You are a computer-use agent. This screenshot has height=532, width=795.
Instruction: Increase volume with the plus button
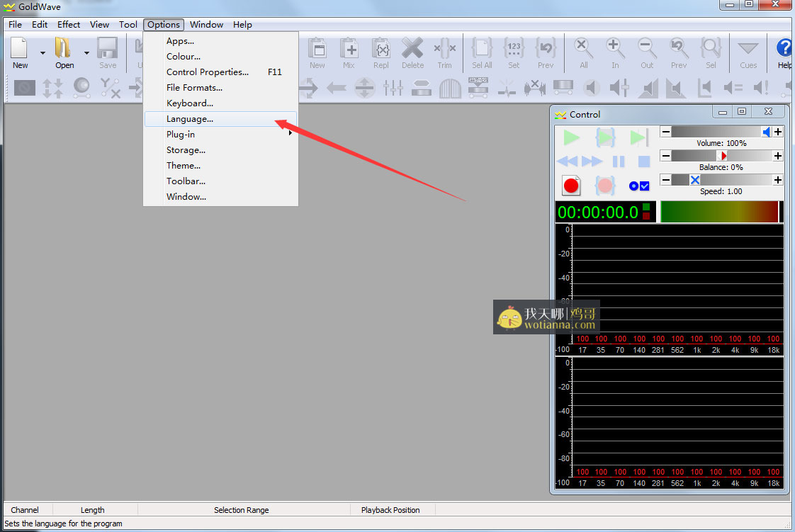tap(778, 132)
